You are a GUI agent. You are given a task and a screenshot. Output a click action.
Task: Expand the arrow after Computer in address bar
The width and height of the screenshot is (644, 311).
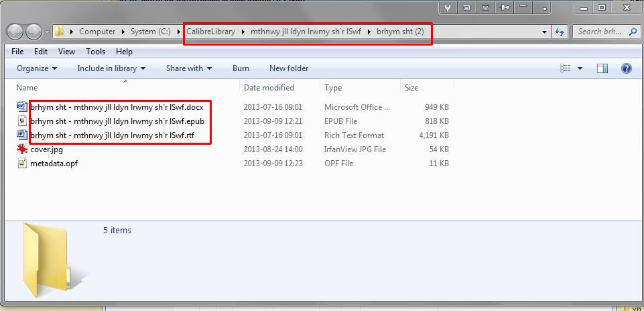tap(124, 32)
